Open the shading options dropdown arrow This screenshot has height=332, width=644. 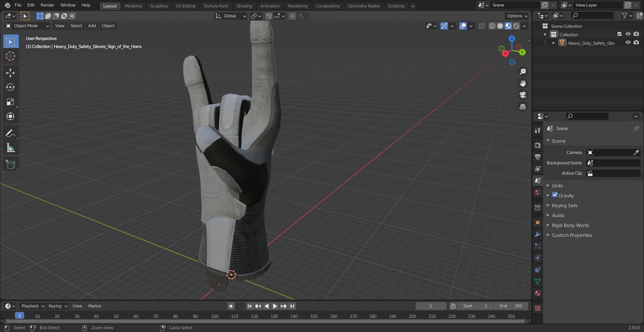click(524, 26)
